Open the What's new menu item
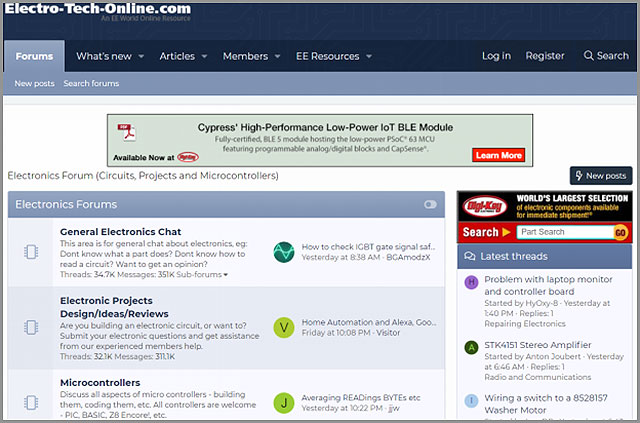This screenshot has width=640, height=423. 104,56
